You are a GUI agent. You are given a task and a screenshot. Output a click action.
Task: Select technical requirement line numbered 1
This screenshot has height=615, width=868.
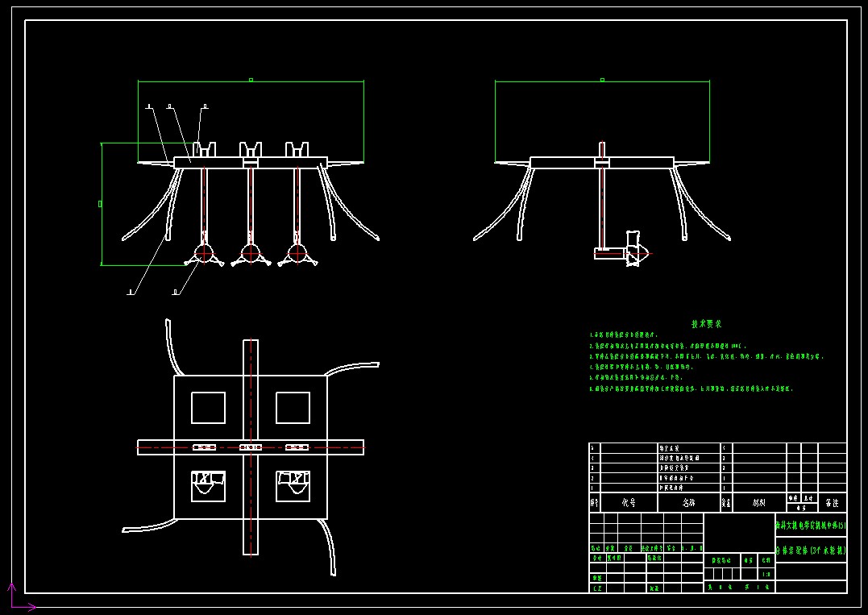[624, 335]
